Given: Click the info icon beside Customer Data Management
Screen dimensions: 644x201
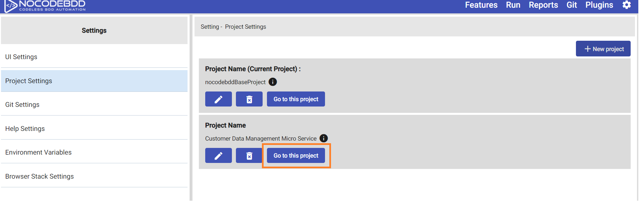Looking at the screenshot, I should pyautogui.click(x=324, y=138).
